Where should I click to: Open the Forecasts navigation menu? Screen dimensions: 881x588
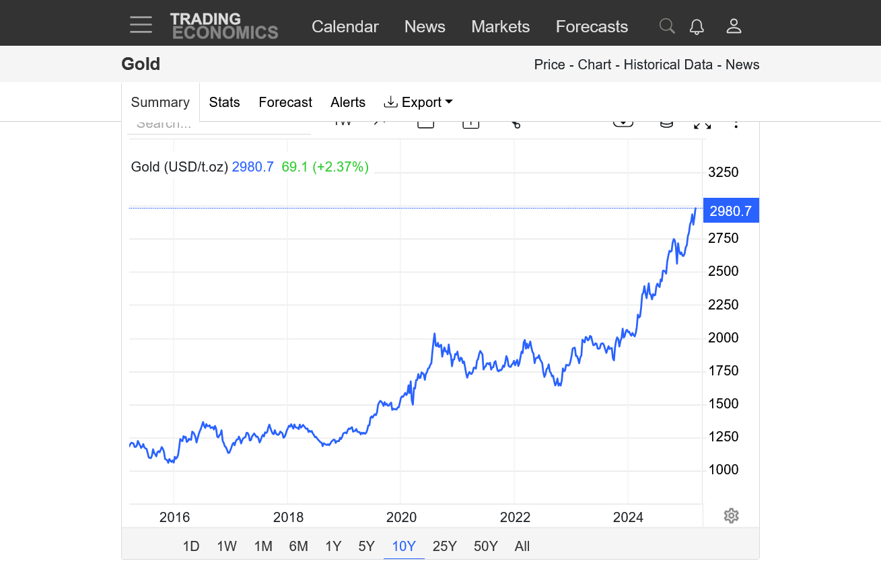(x=592, y=26)
